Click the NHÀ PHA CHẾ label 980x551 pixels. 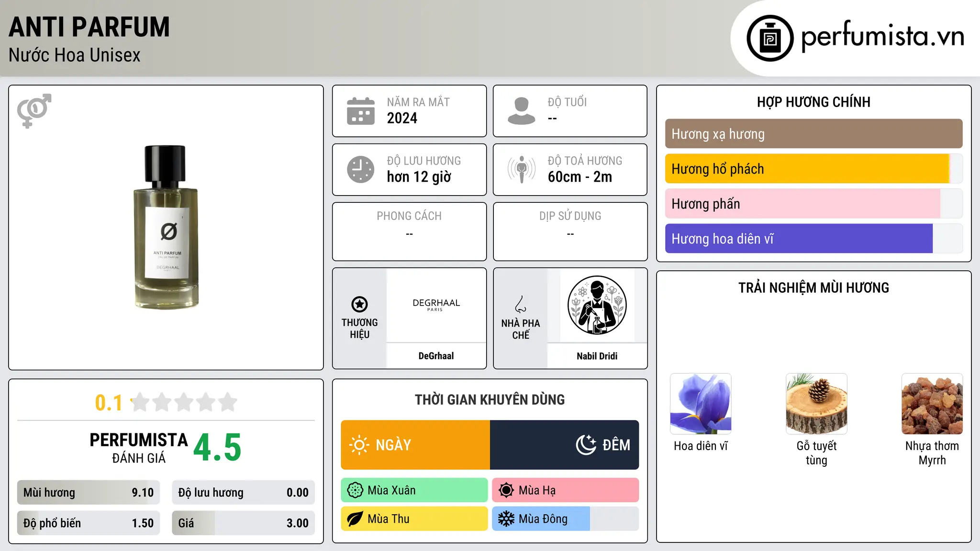(521, 329)
